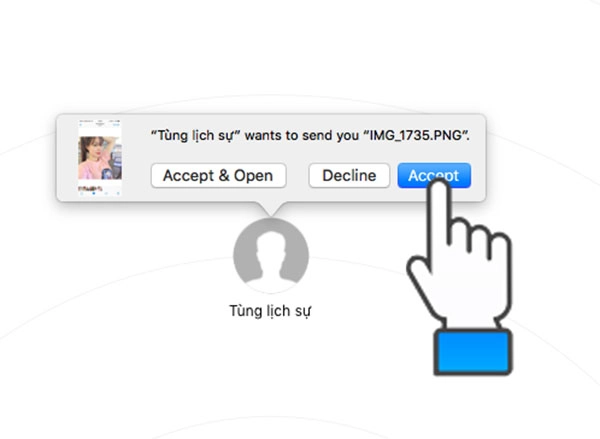Screen dimensions: 600x439
Task: Select the gray contact avatar icon
Action: (x=271, y=256)
